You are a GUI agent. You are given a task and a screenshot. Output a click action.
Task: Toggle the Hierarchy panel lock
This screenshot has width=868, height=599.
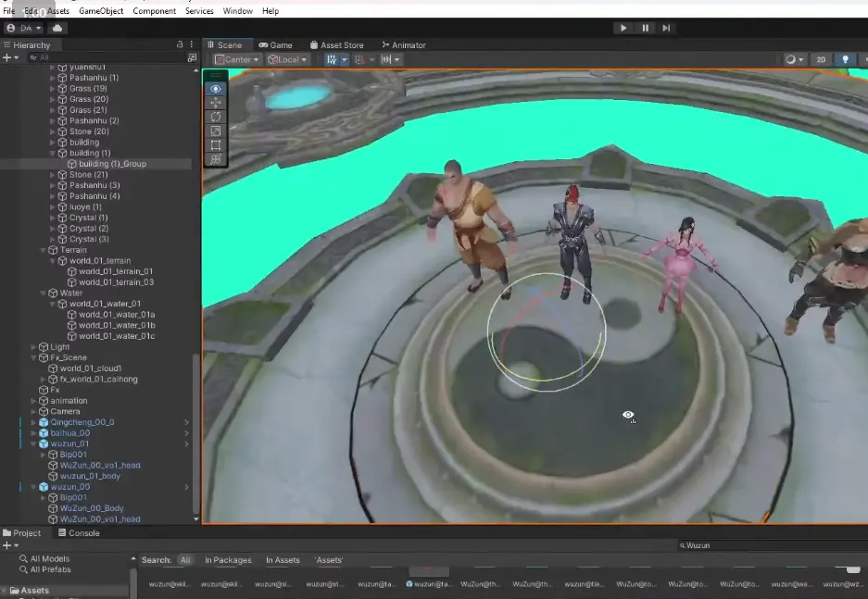tap(180, 44)
